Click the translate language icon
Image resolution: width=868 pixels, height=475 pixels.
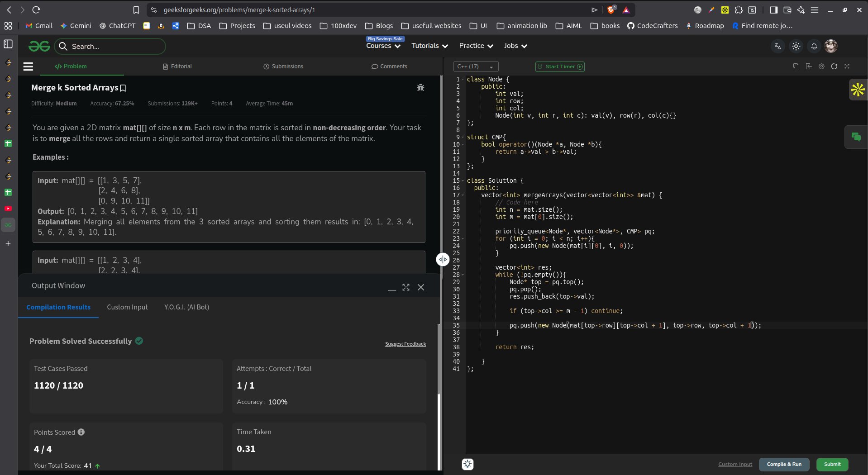tap(778, 46)
